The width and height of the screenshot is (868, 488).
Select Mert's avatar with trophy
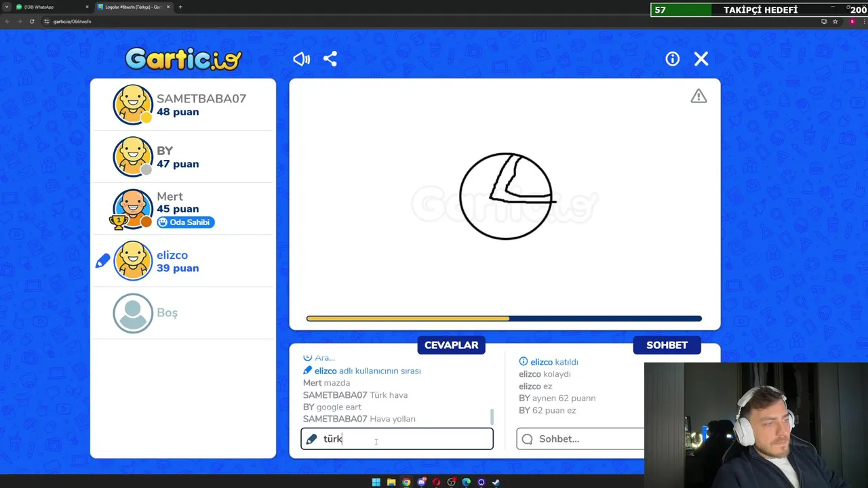pos(132,209)
